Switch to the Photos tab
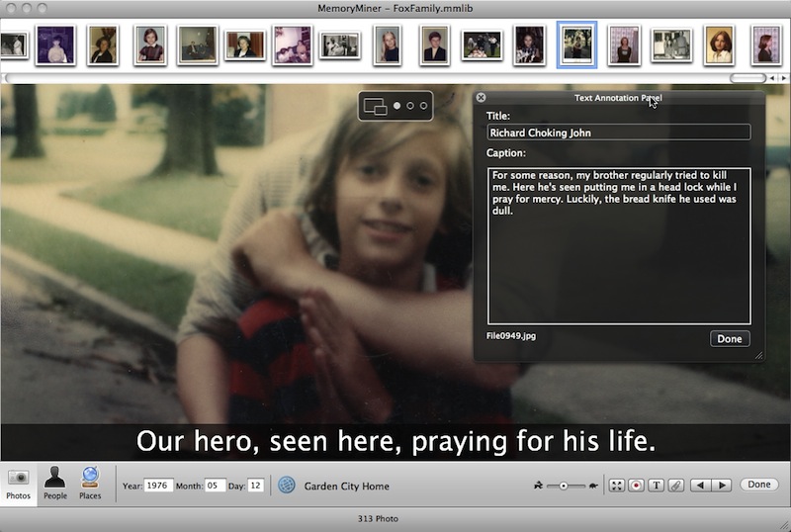This screenshot has height=532, width=791. (x=18, y=484)
